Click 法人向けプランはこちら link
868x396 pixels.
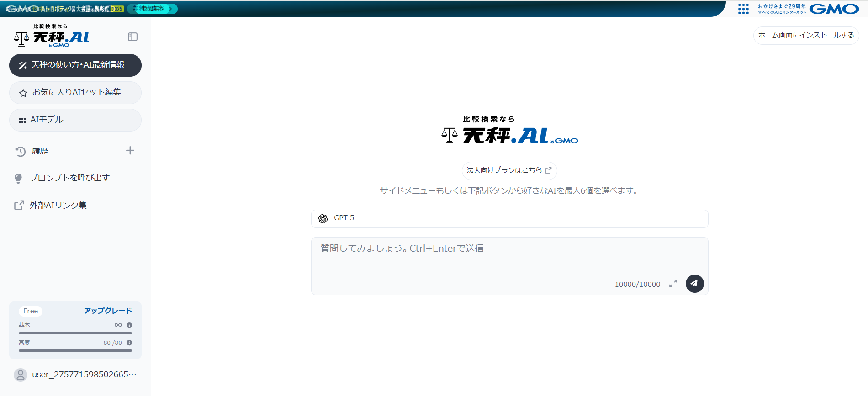(x=509, y=170)
